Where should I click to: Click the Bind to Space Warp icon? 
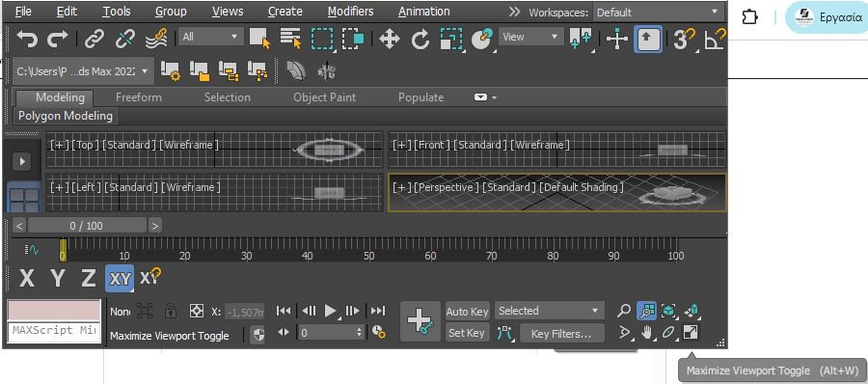point(156,39)
